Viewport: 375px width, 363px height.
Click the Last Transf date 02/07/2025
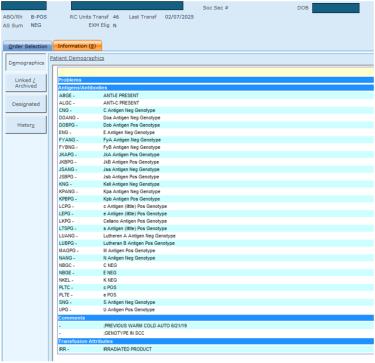coord(179,17)
